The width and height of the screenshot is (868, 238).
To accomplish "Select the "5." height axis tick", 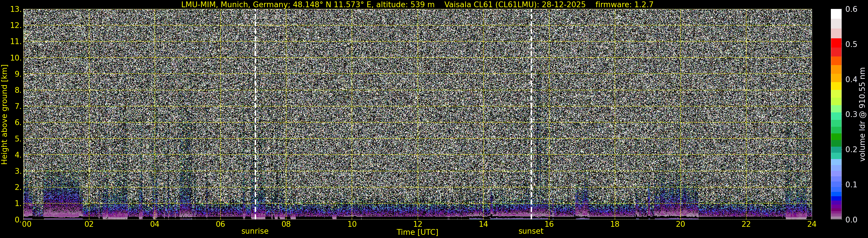I will coord(18,139).
